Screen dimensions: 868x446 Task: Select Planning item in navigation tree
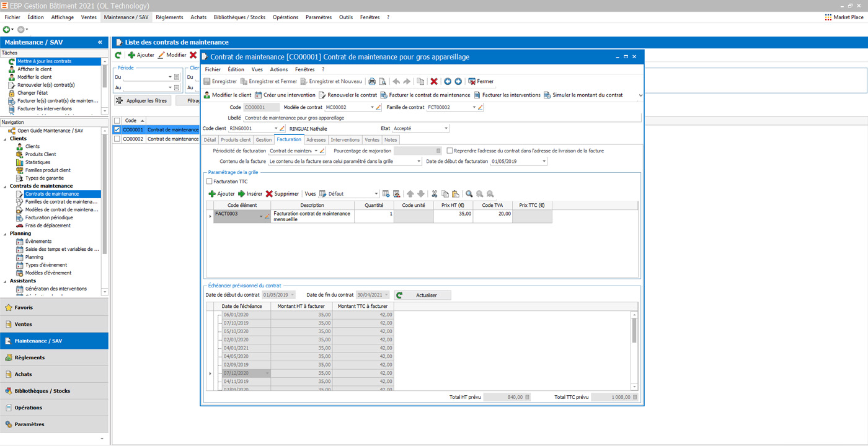[34, 257]
